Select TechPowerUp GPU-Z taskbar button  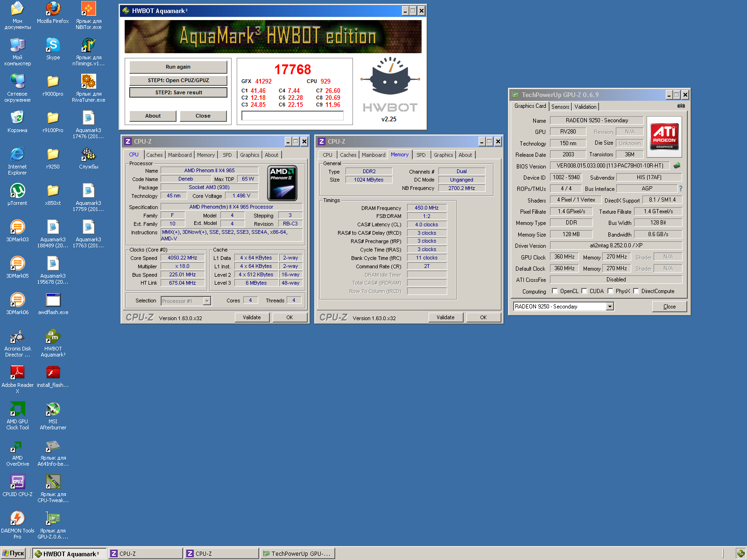point(297,553)
